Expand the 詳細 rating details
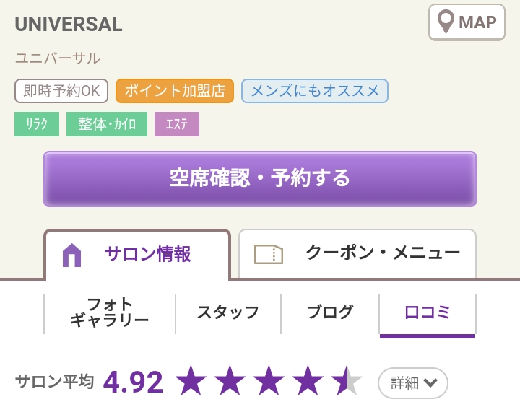 (413, 383)
